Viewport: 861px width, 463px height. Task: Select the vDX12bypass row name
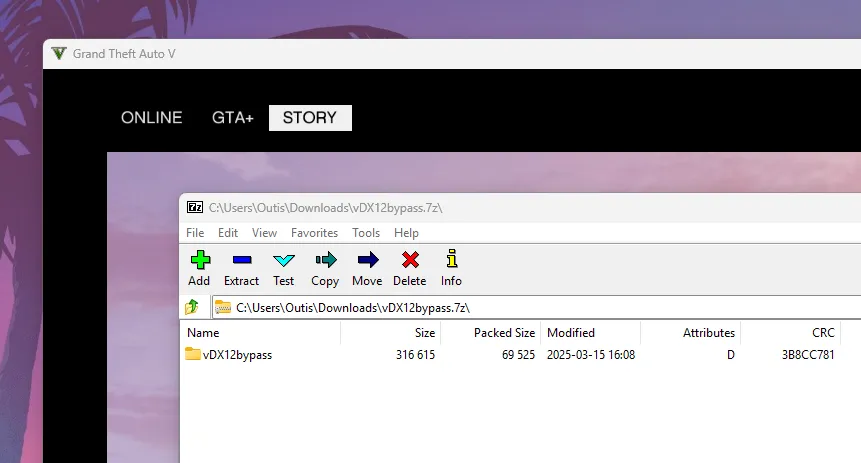(237, 355)
